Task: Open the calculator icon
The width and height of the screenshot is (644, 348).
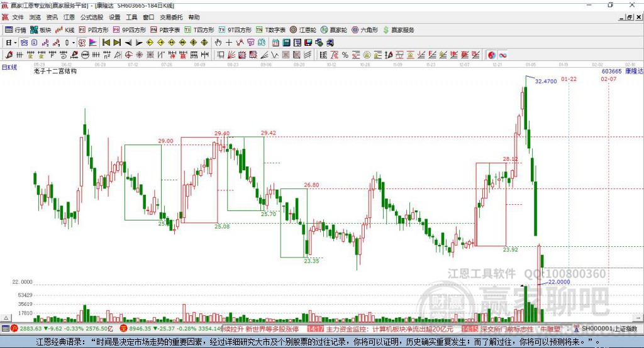Action: coord(286,43)
